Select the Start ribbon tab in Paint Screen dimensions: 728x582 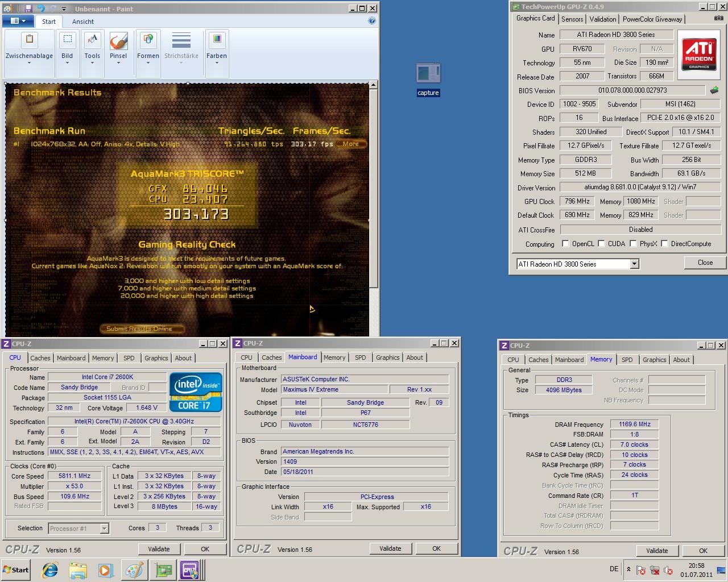click(x=49, y=22)
